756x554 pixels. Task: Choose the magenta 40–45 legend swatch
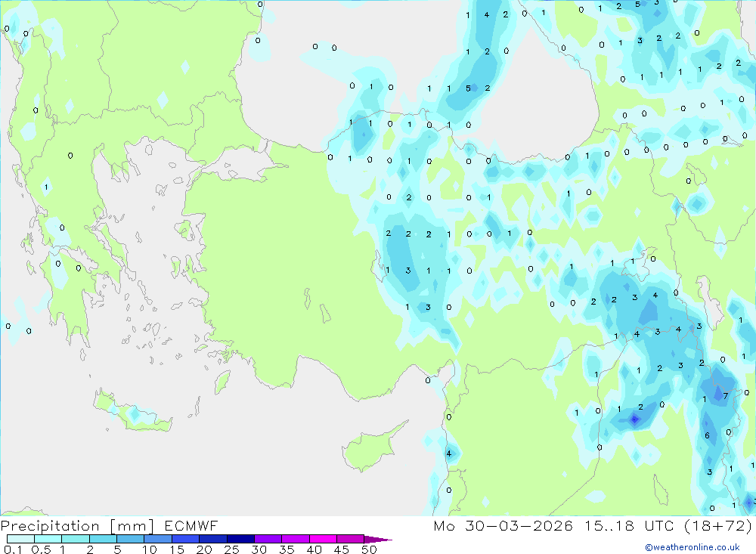[x=323, y=539]
